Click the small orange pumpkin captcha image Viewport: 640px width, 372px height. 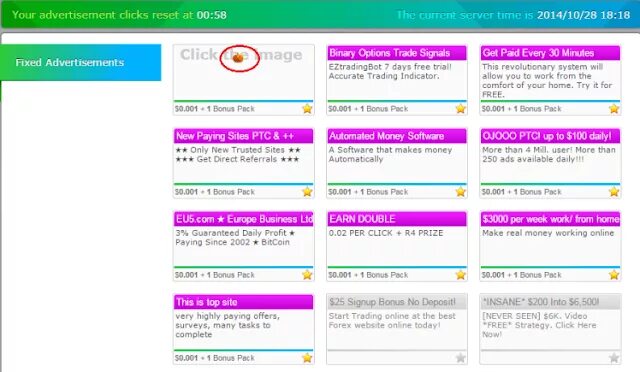(238, 58)
